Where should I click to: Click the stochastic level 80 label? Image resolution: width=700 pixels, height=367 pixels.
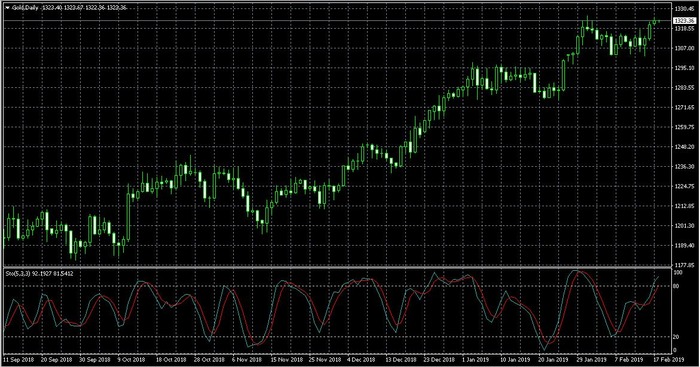pos(676,286)
